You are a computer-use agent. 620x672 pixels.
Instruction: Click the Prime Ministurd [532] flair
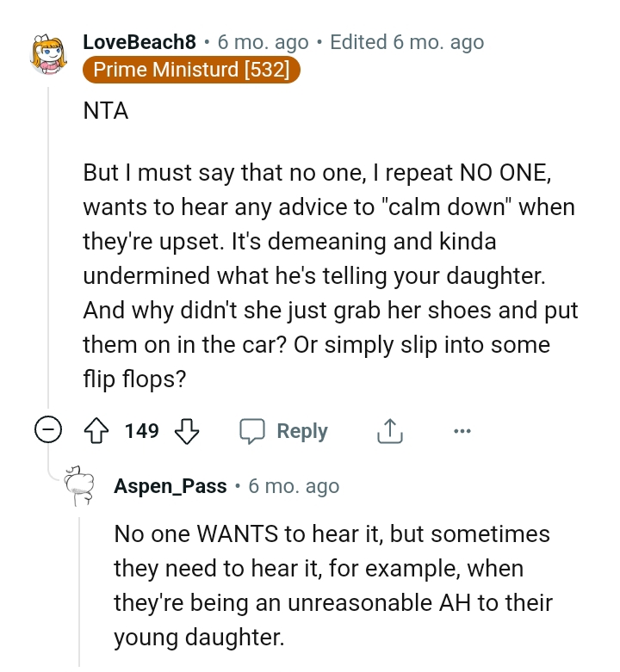tap(191, 70)
